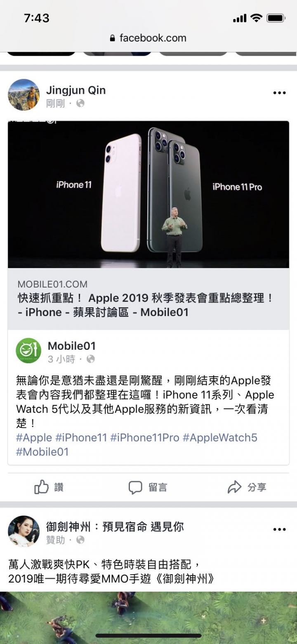297x644 pixels.
Task: Tap the #AppleWatch5 hashtag
Action: coord(220,437)
